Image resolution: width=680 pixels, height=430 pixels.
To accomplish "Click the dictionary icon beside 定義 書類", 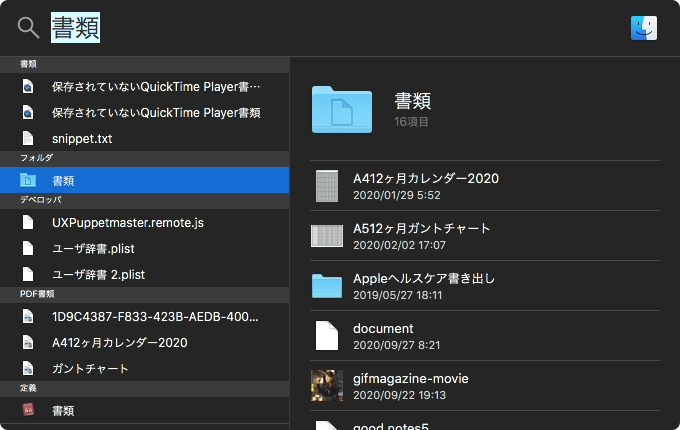I will tap(28, 410).
